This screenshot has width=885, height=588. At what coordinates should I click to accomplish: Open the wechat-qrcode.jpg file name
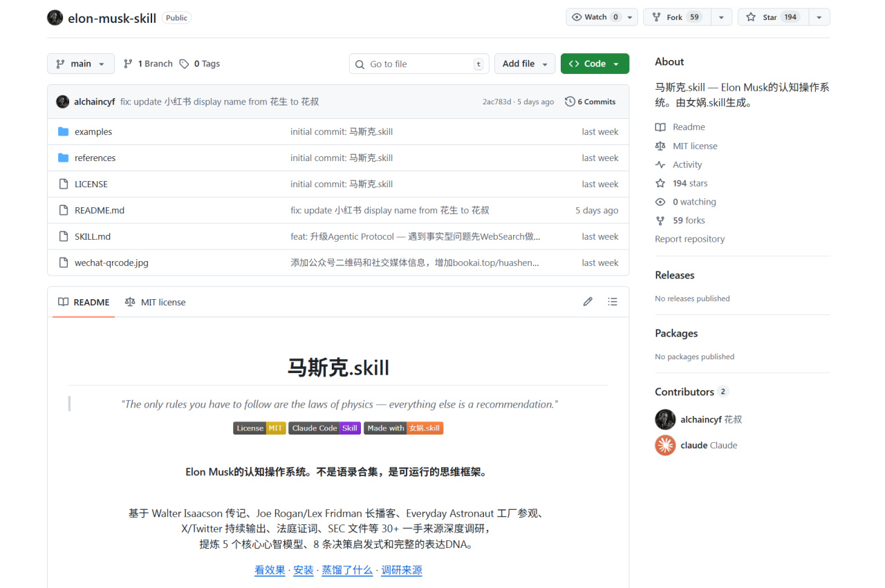coord(111,263)
